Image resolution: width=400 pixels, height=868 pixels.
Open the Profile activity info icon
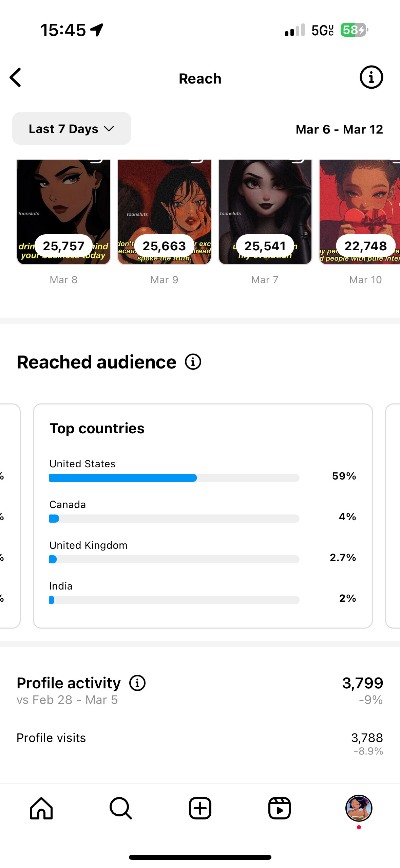[137, 683]
